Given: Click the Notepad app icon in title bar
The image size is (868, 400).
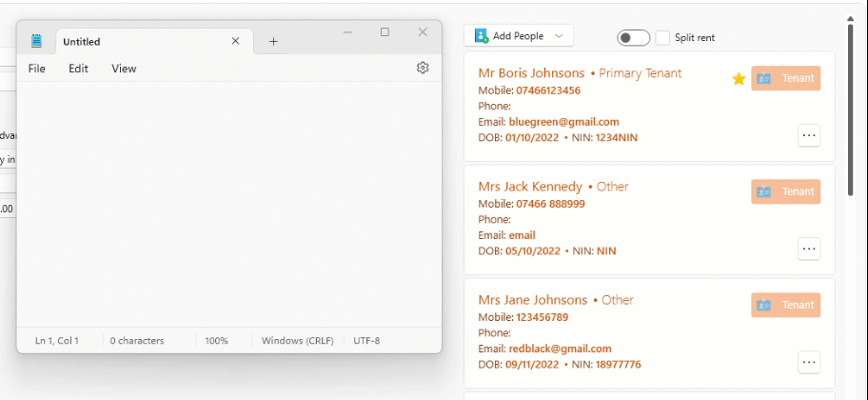Looking at the screenshot, I should tap(36, 41).
